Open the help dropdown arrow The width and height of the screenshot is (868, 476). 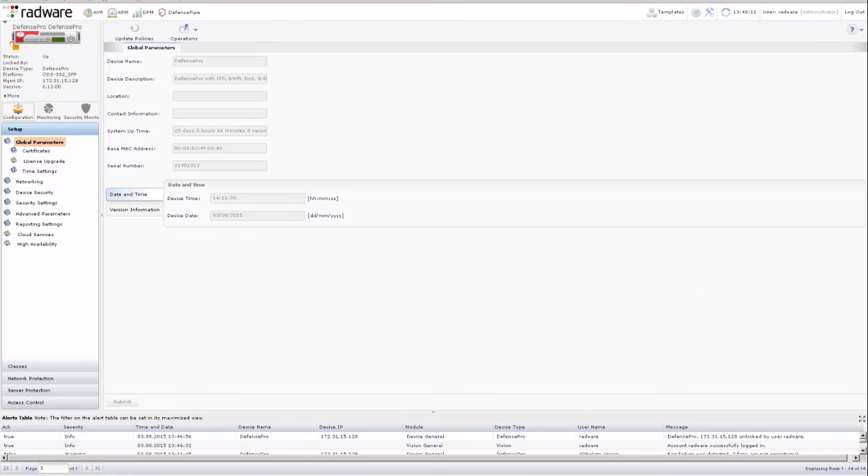862,30
